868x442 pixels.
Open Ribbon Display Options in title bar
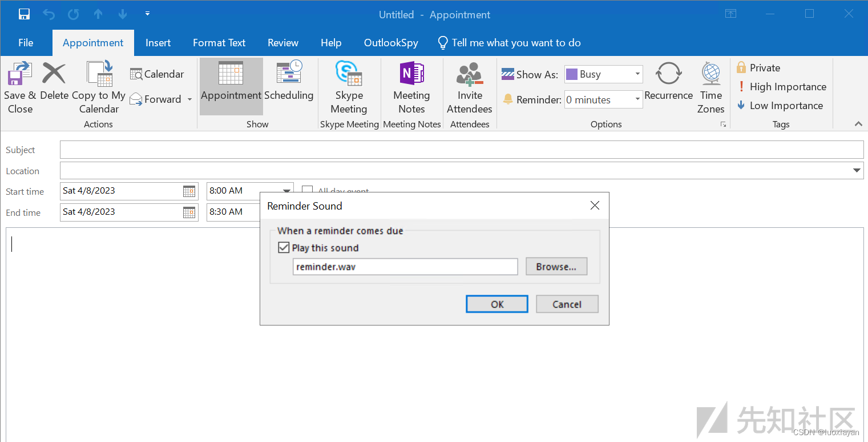tap(730, 14)
